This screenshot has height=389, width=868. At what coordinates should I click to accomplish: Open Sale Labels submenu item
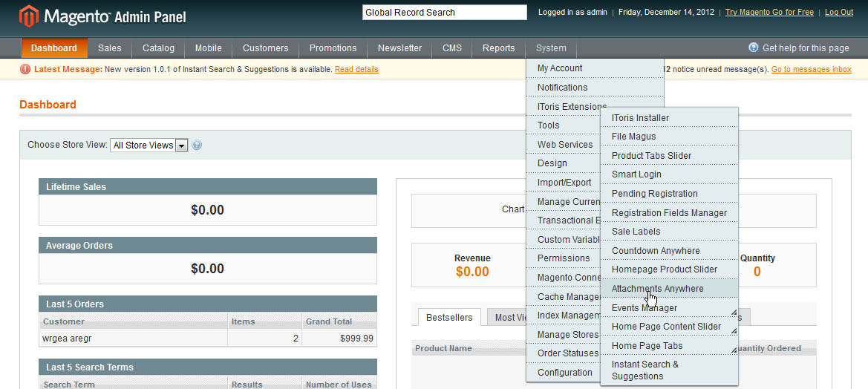pyautogui.click(x=669, y=232)
